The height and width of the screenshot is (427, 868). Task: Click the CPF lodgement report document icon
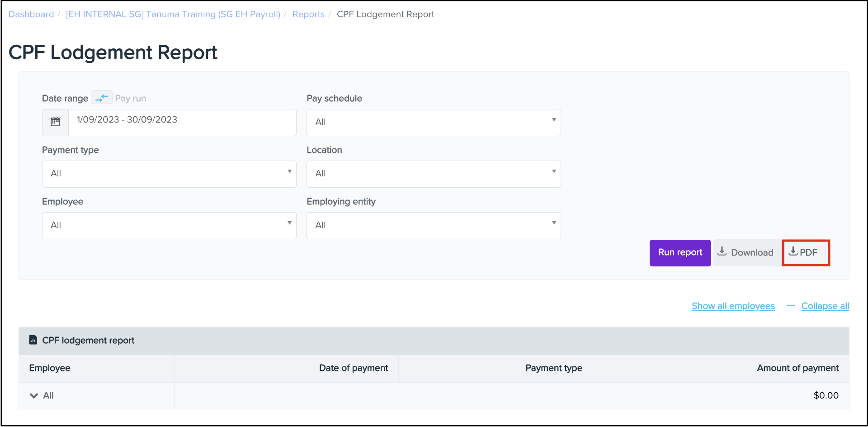point(33,340)
